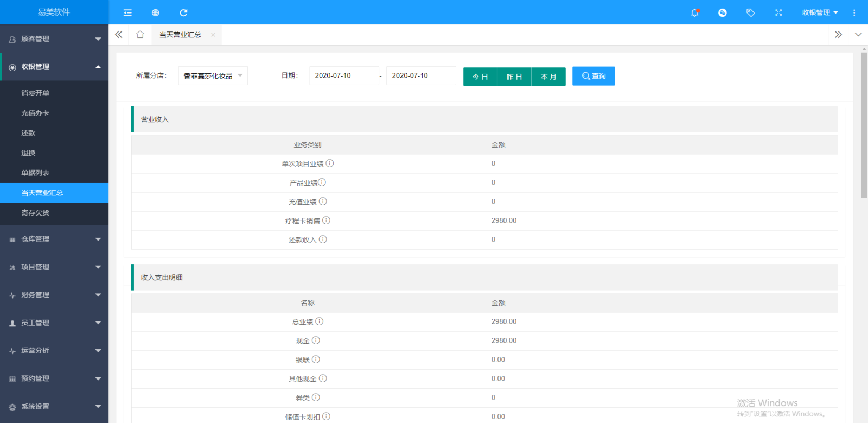Open the notification bell icon

[x=694, y=12]
